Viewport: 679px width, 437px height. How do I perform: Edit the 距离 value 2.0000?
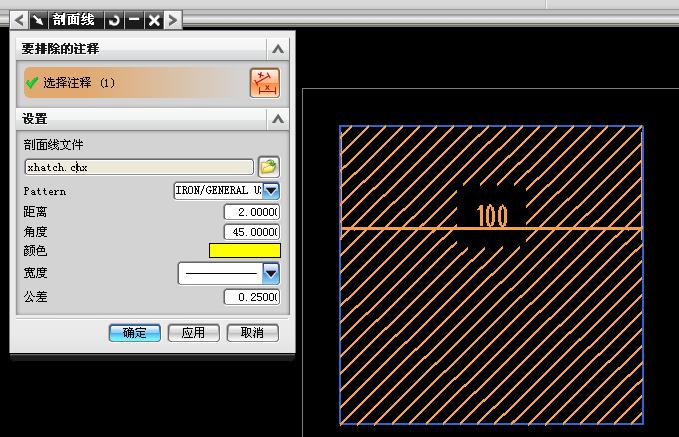pyautogui.click(x=252, y=212)
